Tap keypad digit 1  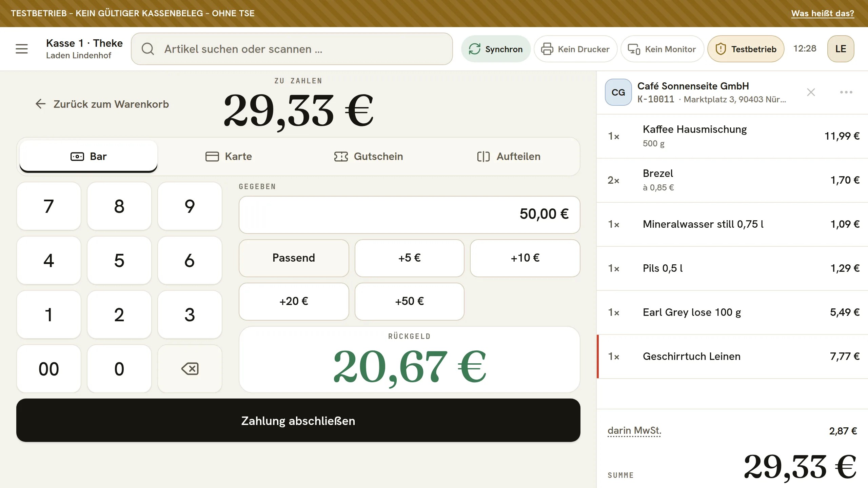[49, 314]
